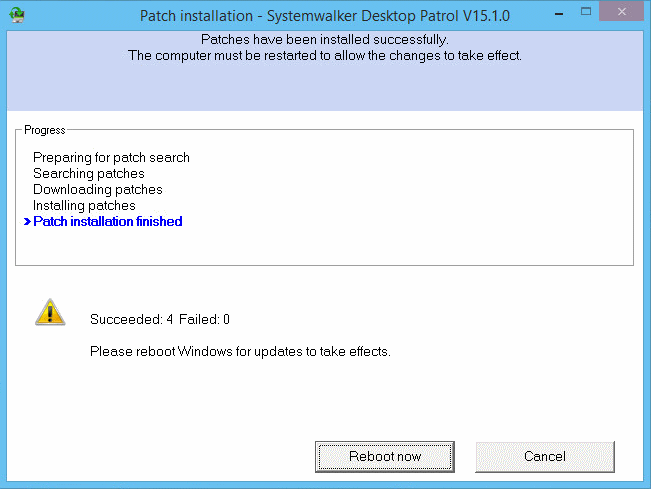Screen dimensions: 651x489
Task: Click the Systemwalker app icon in title bar
Action: (x=17, y=15)
